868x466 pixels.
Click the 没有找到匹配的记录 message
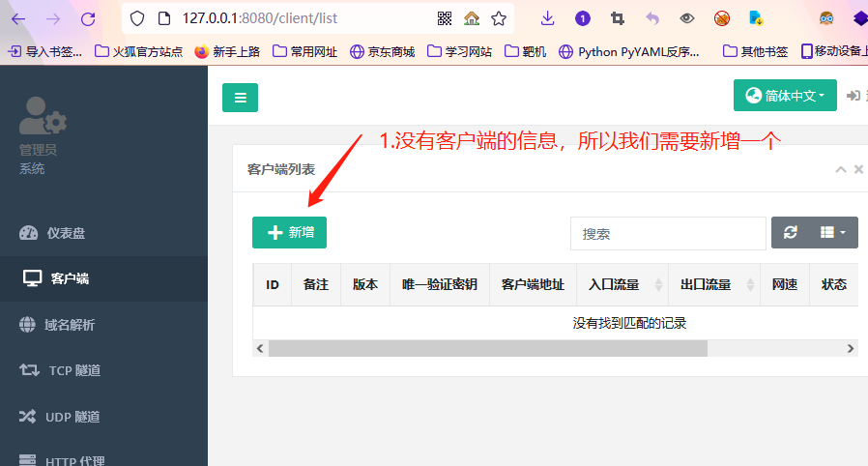(629, 323)
